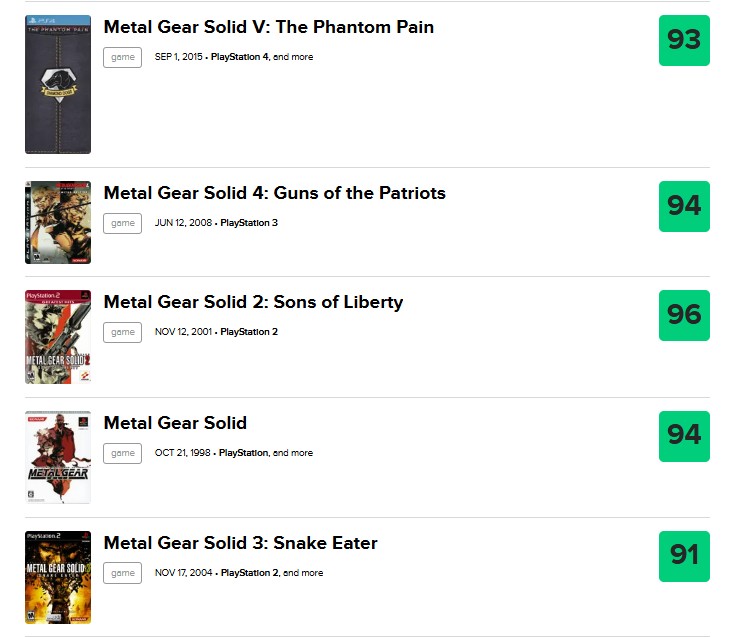The width and height of the screenshot is (730, 637).
Task: Open Metal Gear Solid 3: Snake Eater title
Action: [241, 543]
